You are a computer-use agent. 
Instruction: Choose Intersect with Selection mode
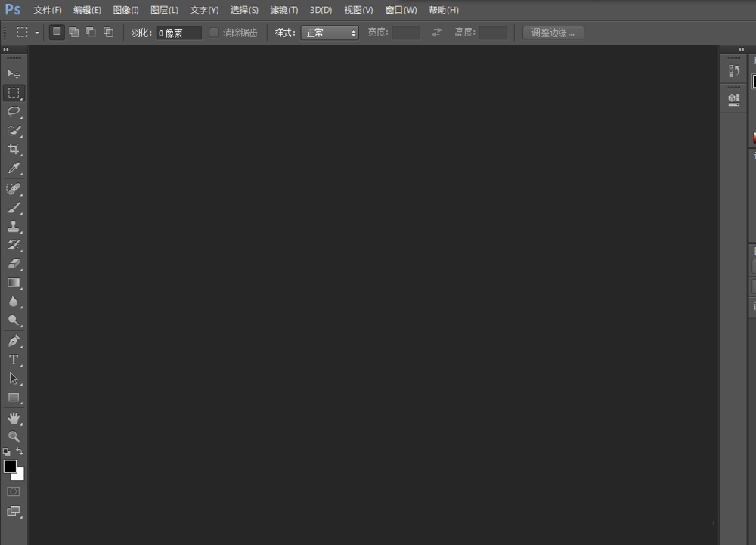108,33
